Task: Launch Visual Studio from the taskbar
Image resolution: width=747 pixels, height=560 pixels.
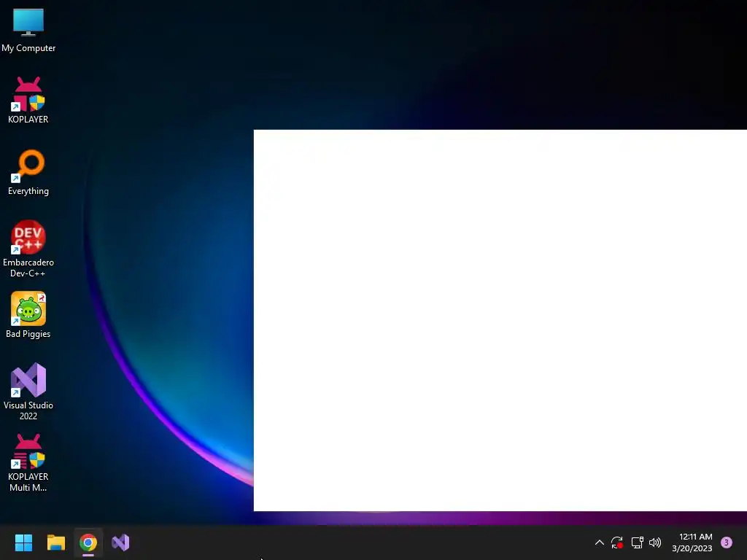Action: coord(120,542)
